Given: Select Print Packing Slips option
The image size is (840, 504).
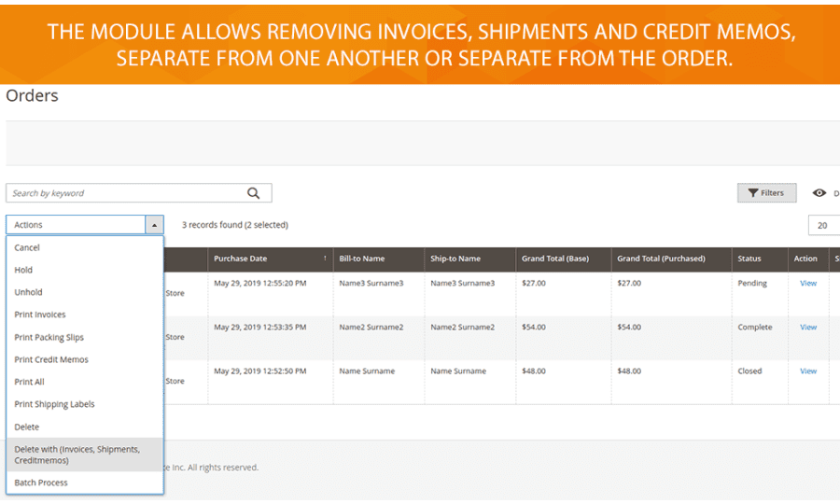Looking at the screenshot, I should (x=49, y=337).
